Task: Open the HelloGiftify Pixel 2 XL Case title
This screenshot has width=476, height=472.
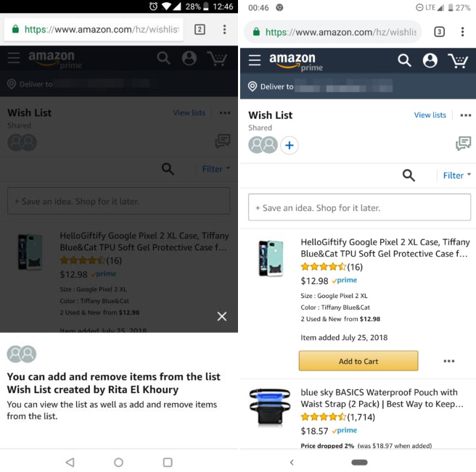Action: coord(385,248)
